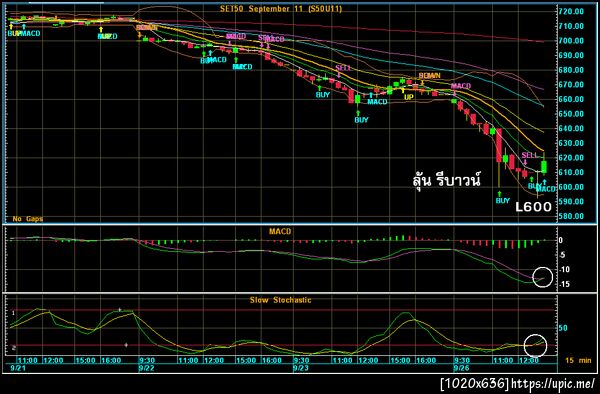Select the last green candle at chart's right edge
The width and height of the screenshot is (600, 394).
[x=544, y=167]
